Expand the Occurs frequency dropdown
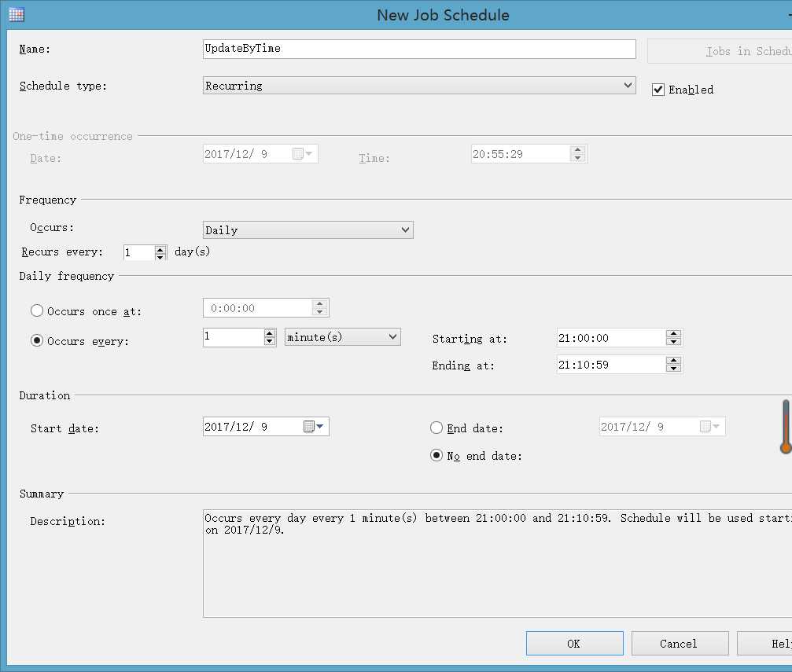Viewport: 792px width, 672px height. (308, 230)
